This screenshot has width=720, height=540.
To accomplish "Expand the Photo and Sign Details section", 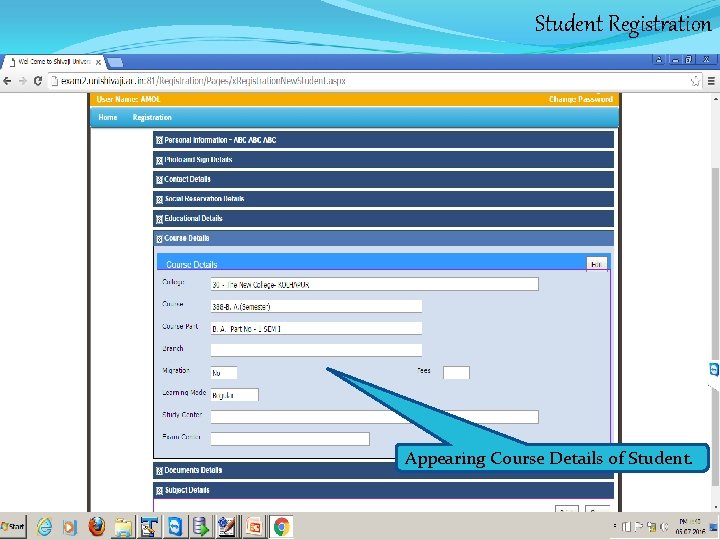I will pos(383,160).
